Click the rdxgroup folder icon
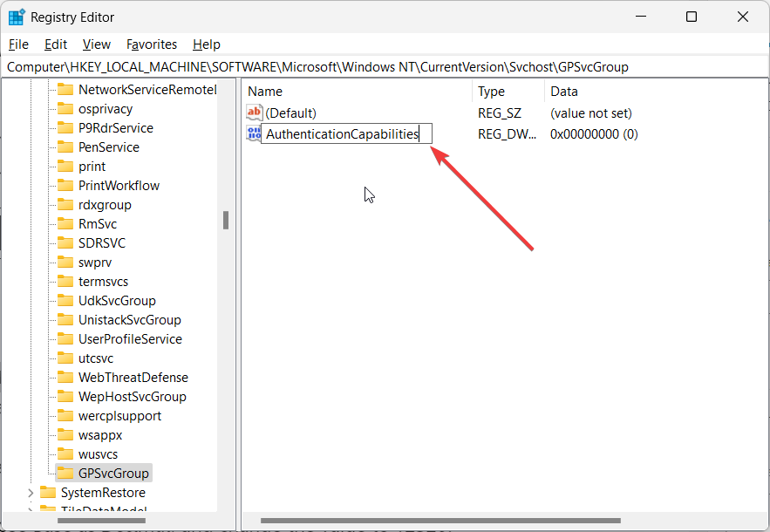This screenshot has height=532, width=770. coord(65,204)
